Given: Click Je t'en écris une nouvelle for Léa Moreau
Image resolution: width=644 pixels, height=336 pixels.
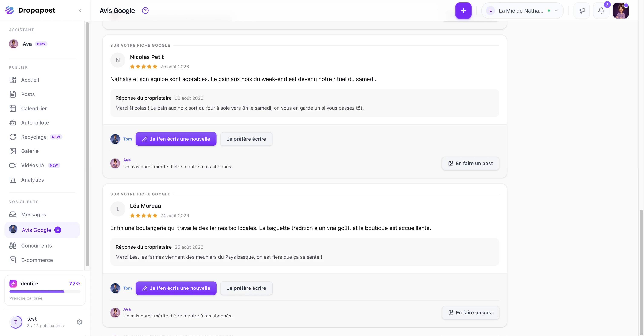Looking at the screenshot, I should 176,288.
